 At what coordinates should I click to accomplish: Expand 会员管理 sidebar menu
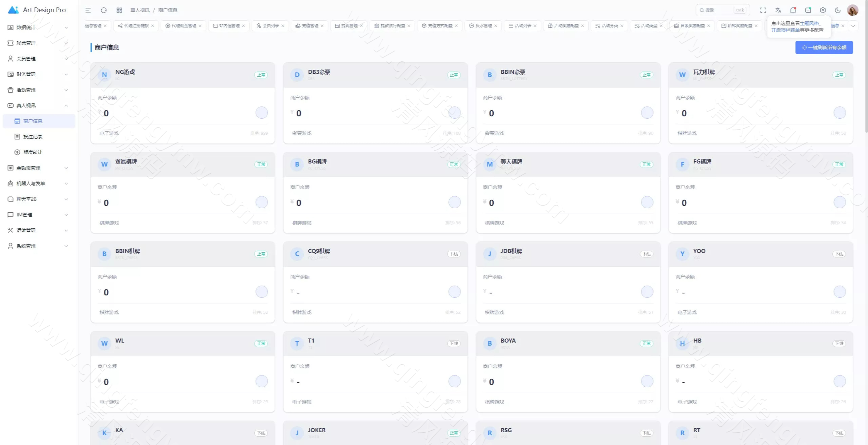(37, 59)
